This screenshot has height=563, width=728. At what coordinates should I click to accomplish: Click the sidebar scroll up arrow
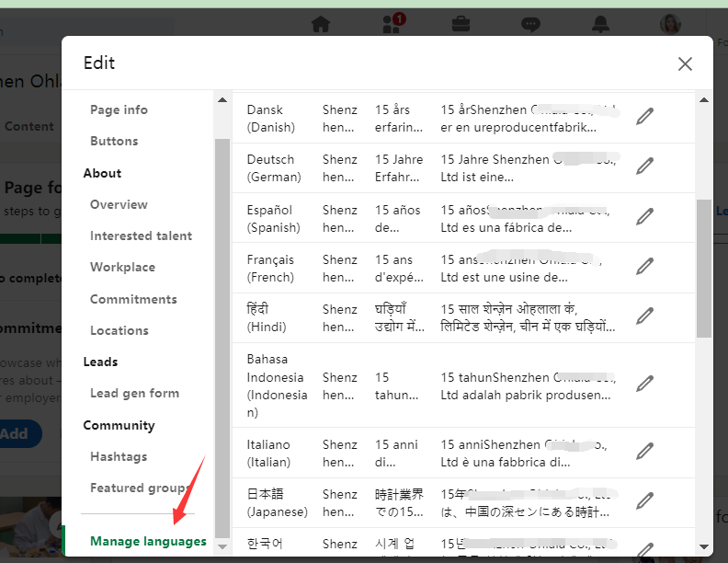pos(222,100)
